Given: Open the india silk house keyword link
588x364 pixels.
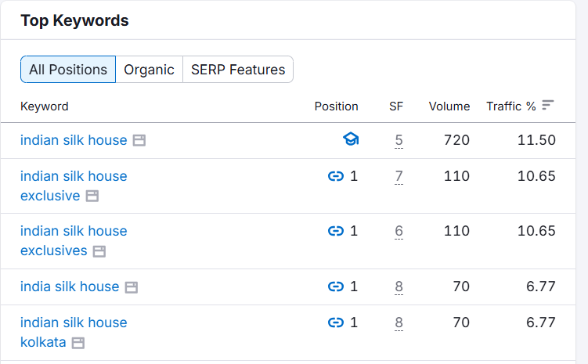Looking at the screenshot, I should (x=70, y=287).
